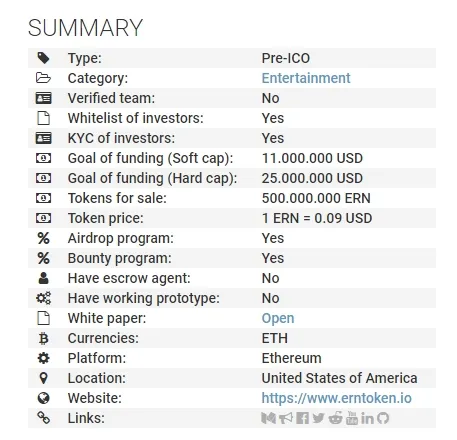The height and width of the screenshot is (440, 457).
Task: Click the token price value text
Action: point(317,218)
